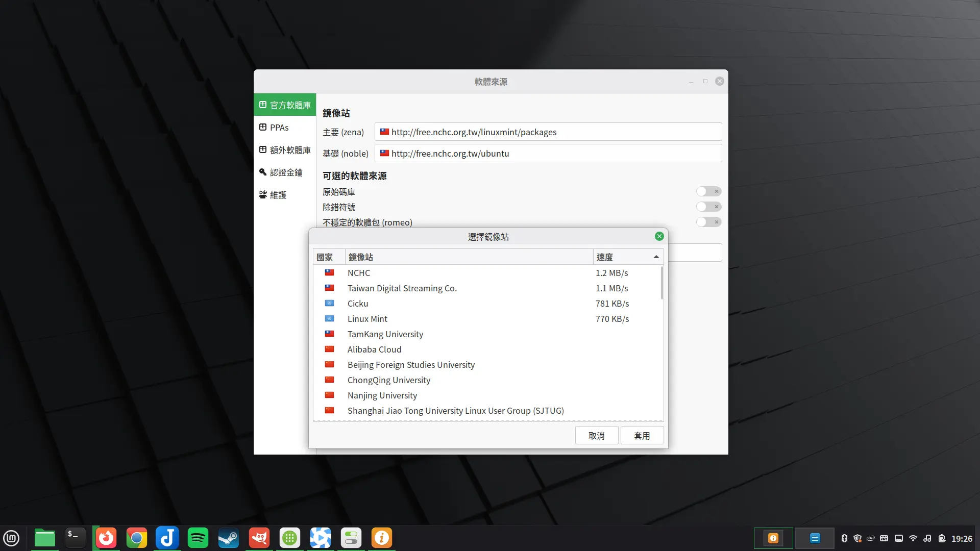Open the 維護 maintenance tab
This screenshot has width=980, height=551.
click(x=279, y=194)
